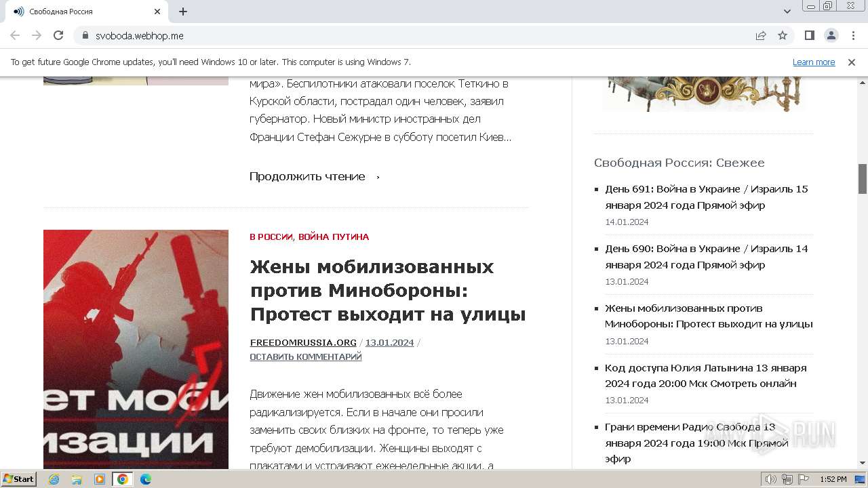Dismiss the Chrome update notification bar
868x488 pixels.
[852, 62]
